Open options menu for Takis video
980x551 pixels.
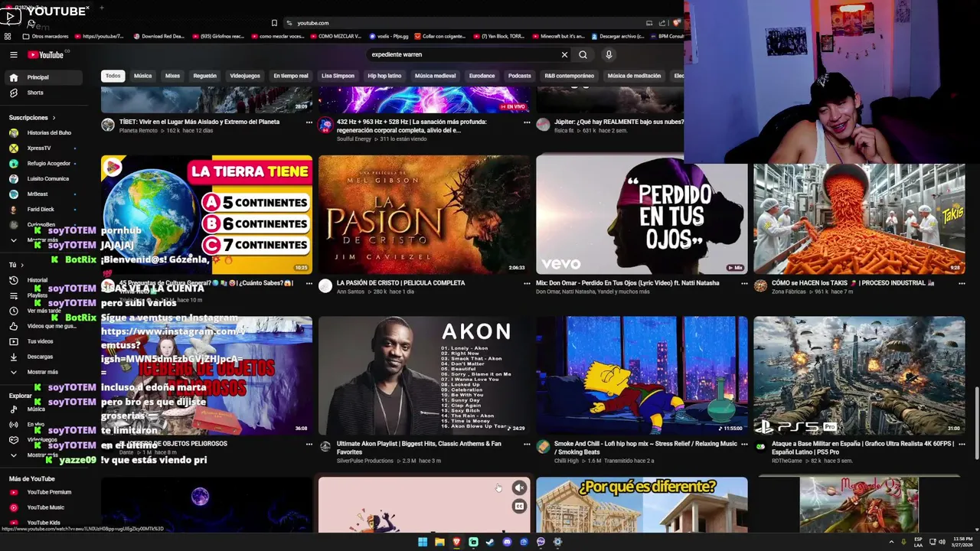coord(962,283)
